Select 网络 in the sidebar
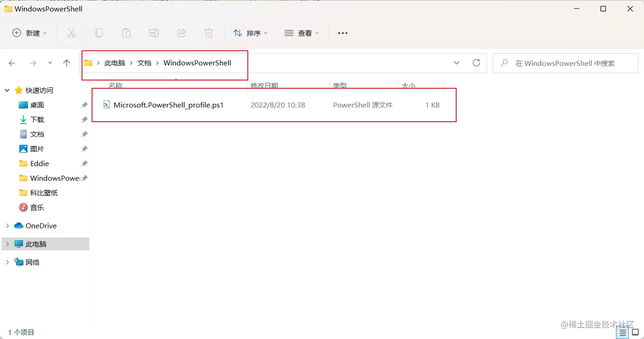The height and width of the screenshot is (339, 644). coord(33,262)
